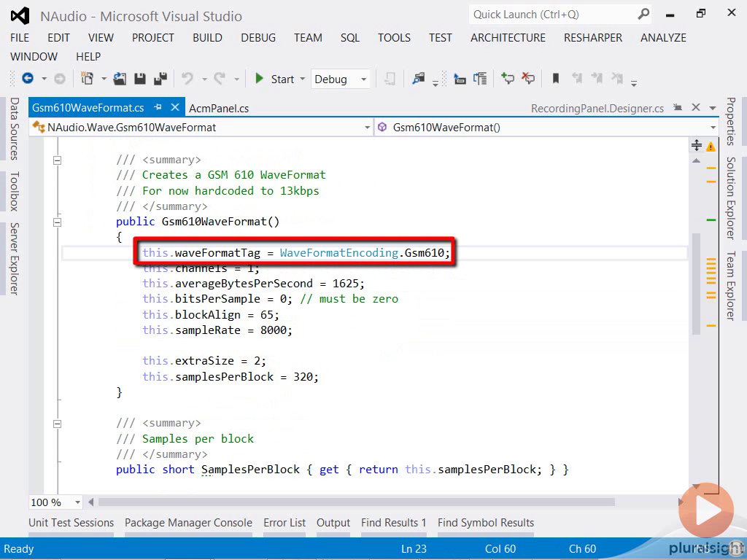
Task: Click the Comment selection icon
Action: click(508, 79)
